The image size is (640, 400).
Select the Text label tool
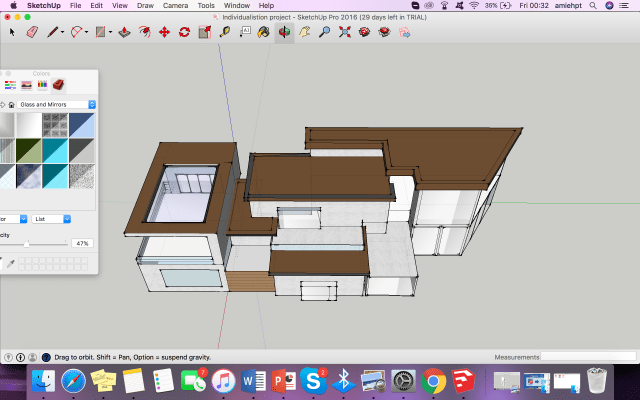244,32
